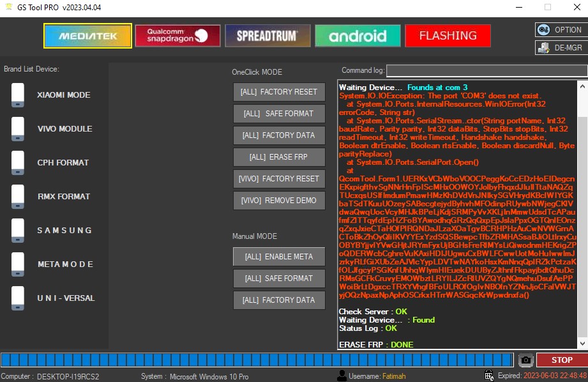This screenshot has height=382, width=588.
Task: Click the phone icon next to XIAOMI MODE
Action: tap(18, 95)
